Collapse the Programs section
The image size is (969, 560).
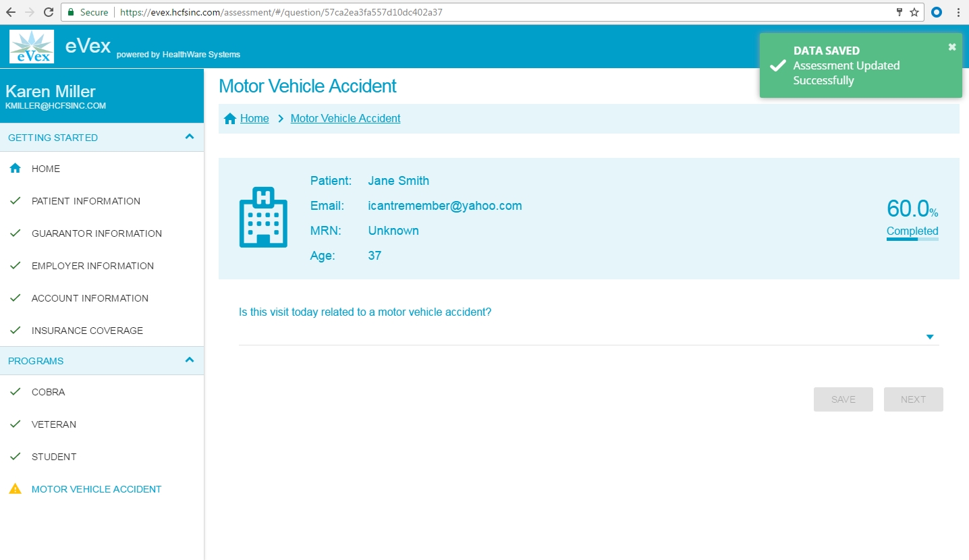point(190,360)
